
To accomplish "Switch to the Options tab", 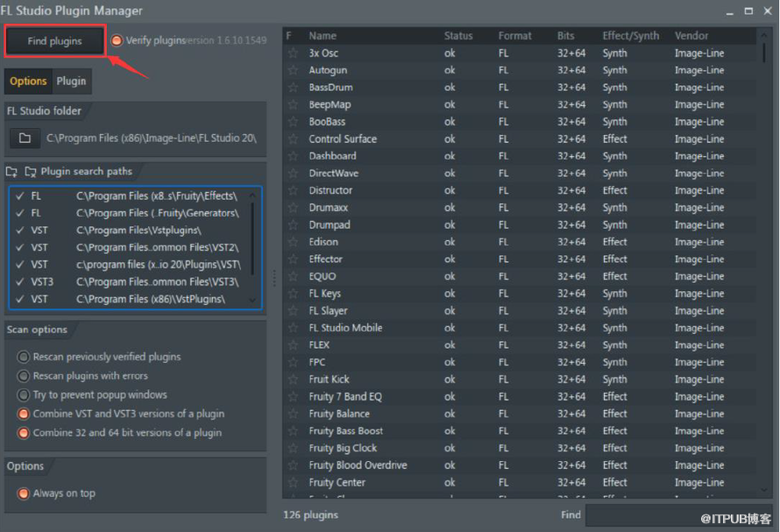I will point(28,82).
